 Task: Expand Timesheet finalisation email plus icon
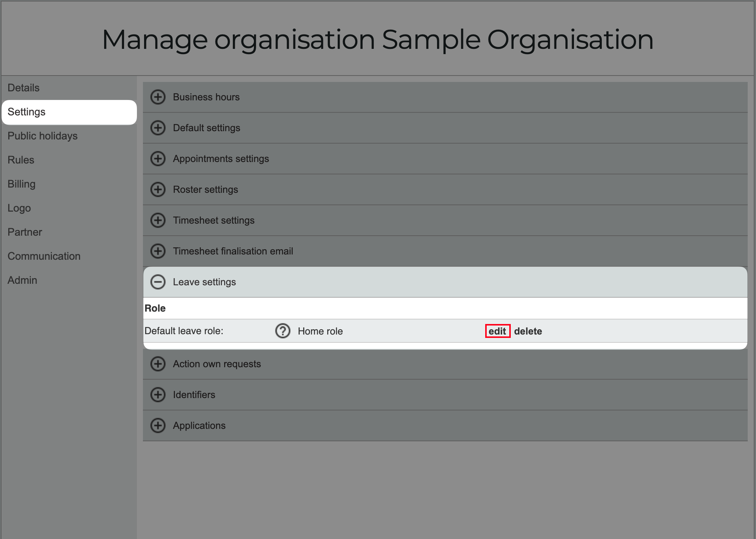pyautogui.click(x=158, y=251)
